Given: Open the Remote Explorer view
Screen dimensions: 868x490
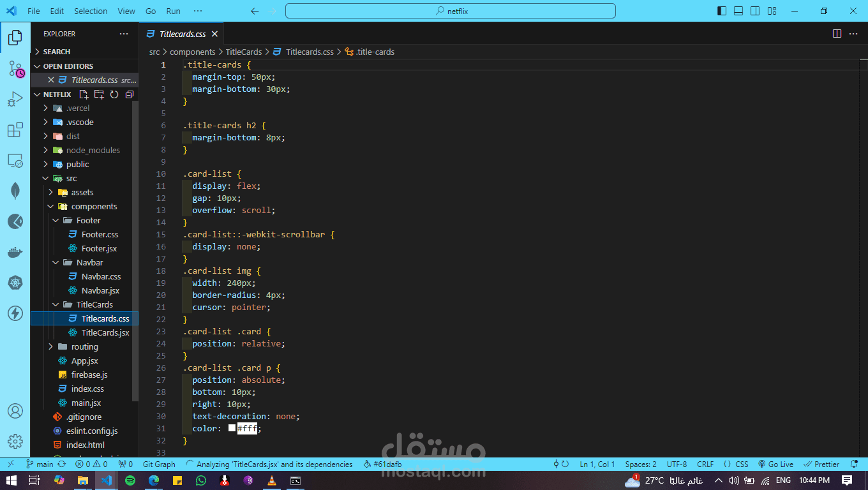Looking at the screenshot, I should (x=15, y=161).
